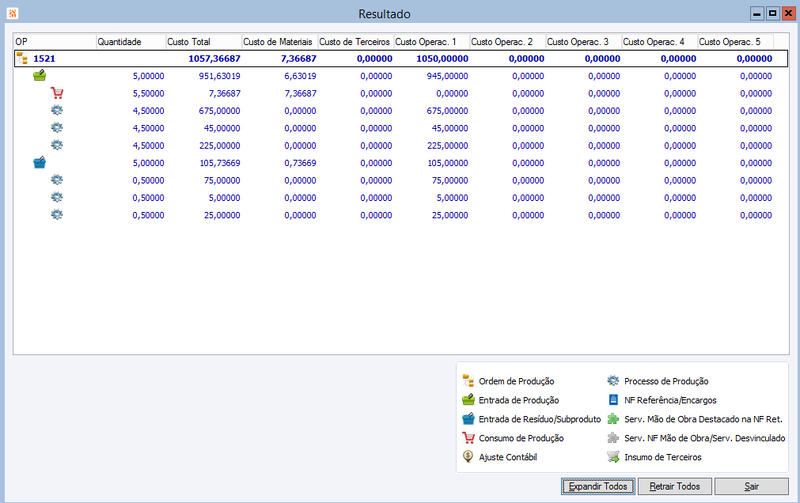Click the Expandir Todos button
800x503 pixels.
tap(598, 486)
